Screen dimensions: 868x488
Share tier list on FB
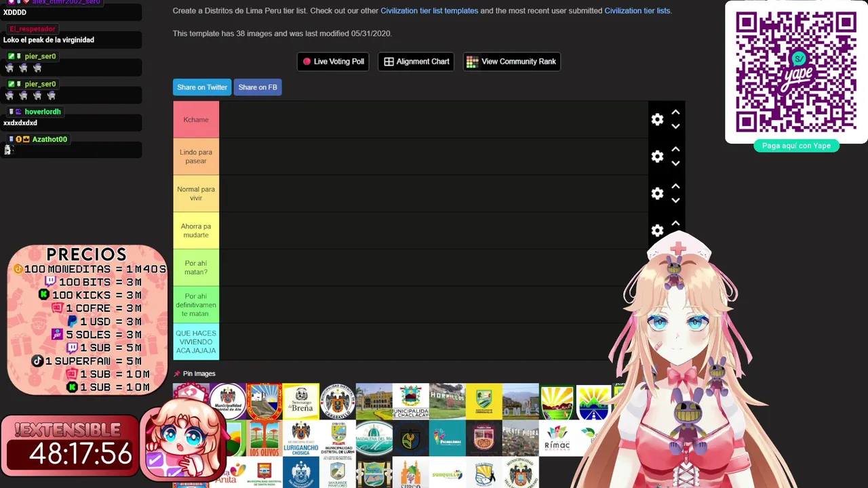click(x=258, y=87)
